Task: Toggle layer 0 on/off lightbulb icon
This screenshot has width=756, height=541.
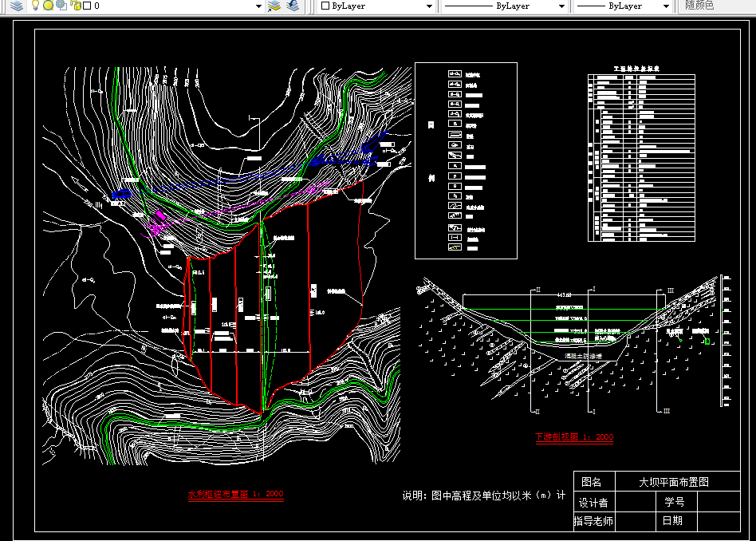Action: tap(35, 6)
